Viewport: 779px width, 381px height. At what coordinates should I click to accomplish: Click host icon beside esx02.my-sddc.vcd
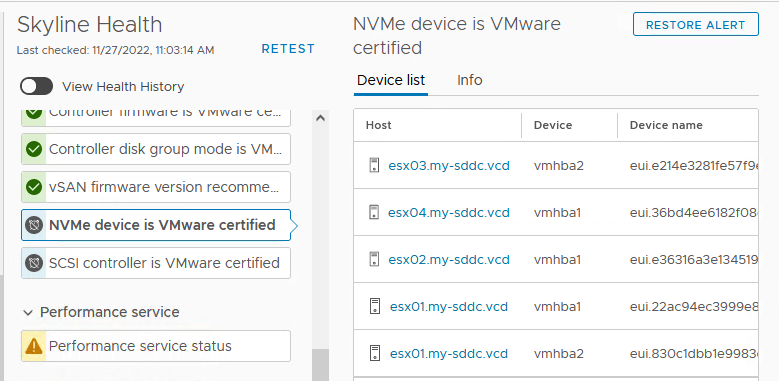[x=375, y=259]
